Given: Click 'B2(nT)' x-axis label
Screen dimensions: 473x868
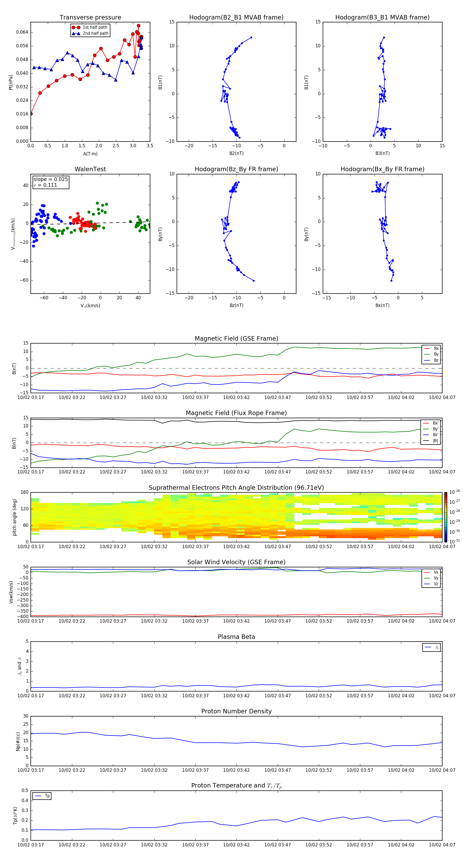Looking at the screenshot, I should [x=236, y=153].
